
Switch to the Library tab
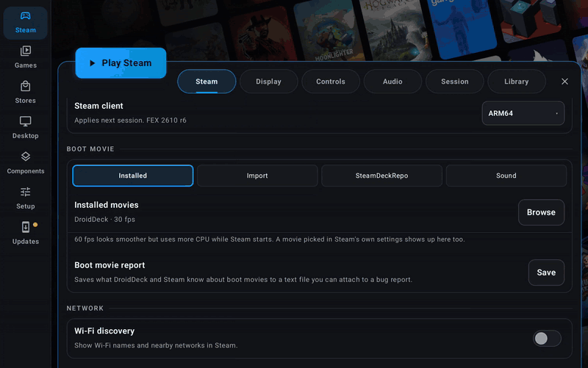(517, 82)
